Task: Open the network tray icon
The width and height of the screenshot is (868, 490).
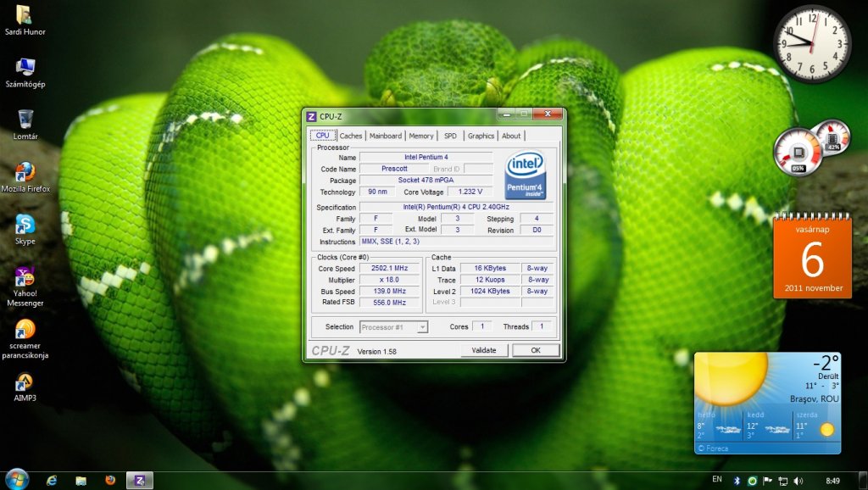Action: point(782,481)
